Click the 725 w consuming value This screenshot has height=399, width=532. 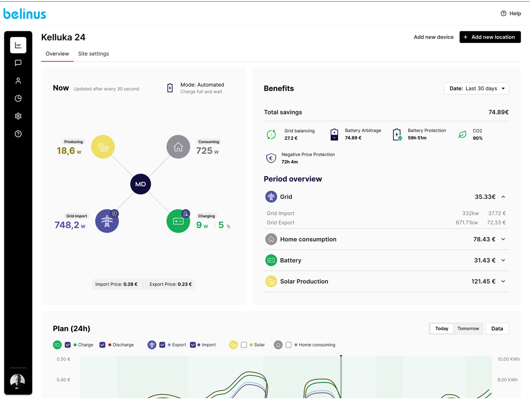[207, 151]
